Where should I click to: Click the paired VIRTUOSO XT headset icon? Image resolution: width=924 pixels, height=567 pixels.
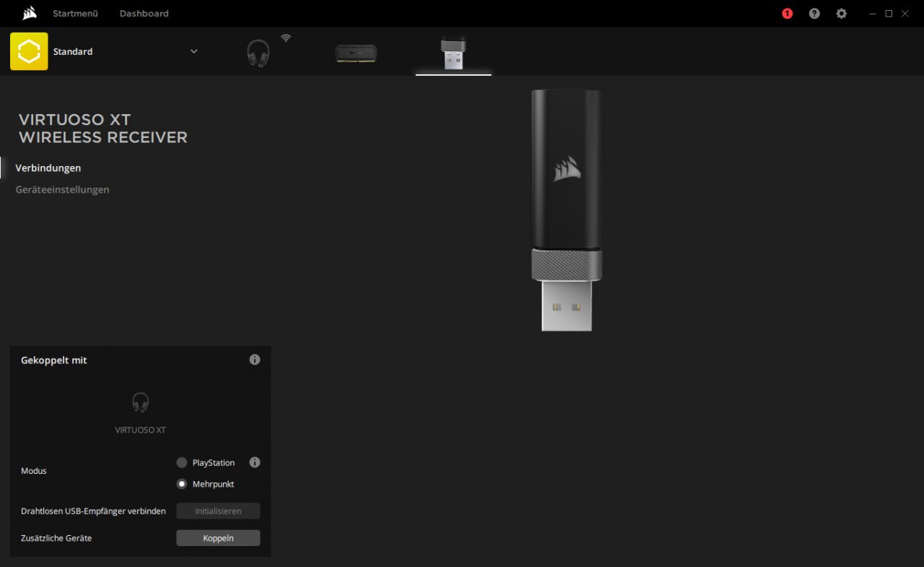(141, 402)
